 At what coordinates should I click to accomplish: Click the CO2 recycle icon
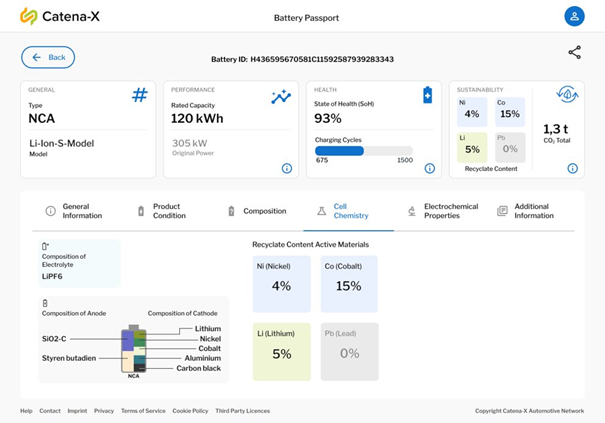tap(567, 95)
